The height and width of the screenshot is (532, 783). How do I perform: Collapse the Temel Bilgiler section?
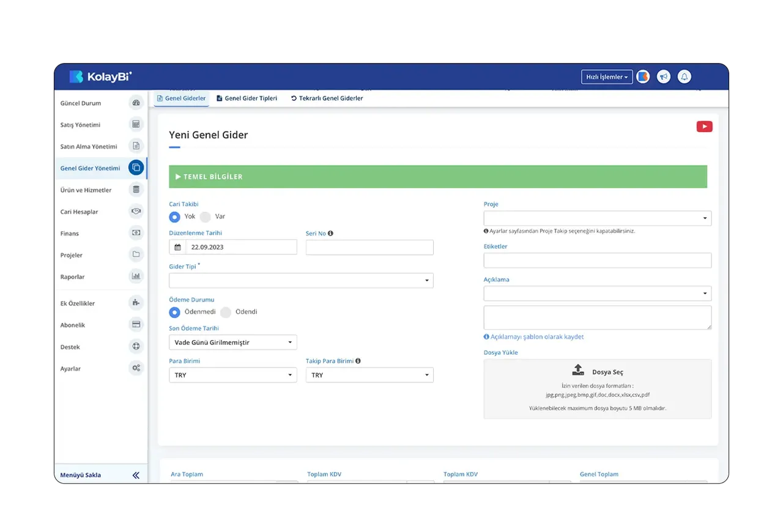click(438, 177)
